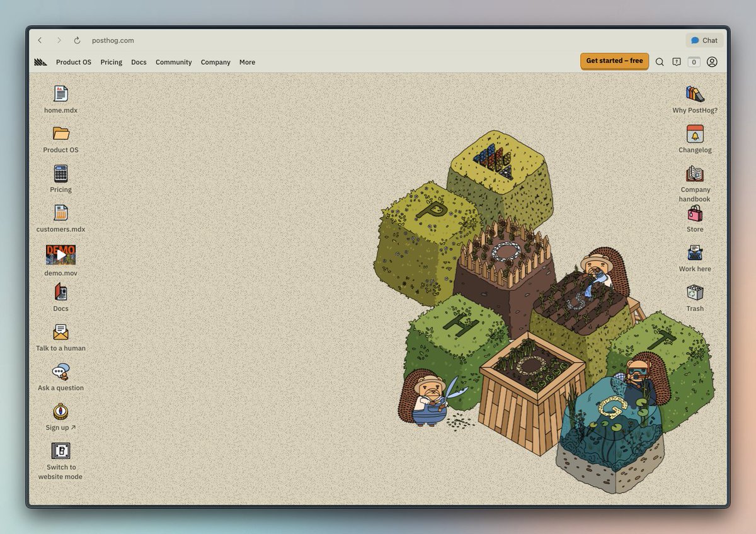
Task: Open the home.mdx desktop icon
Action: 61,94
